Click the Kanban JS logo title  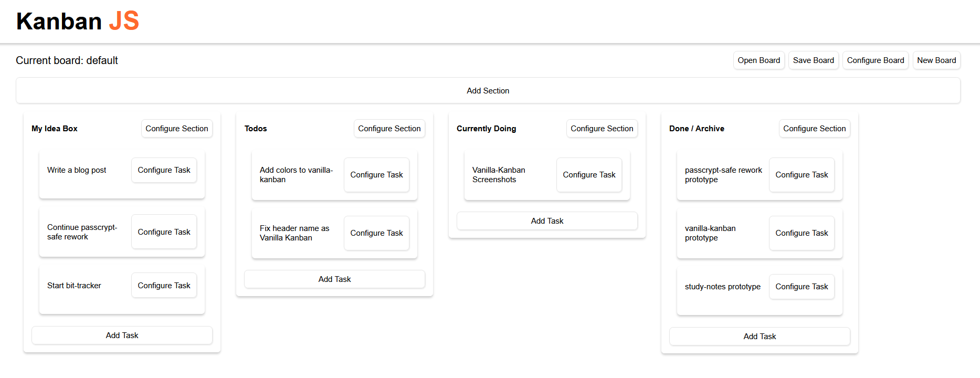tap(77, 22)
